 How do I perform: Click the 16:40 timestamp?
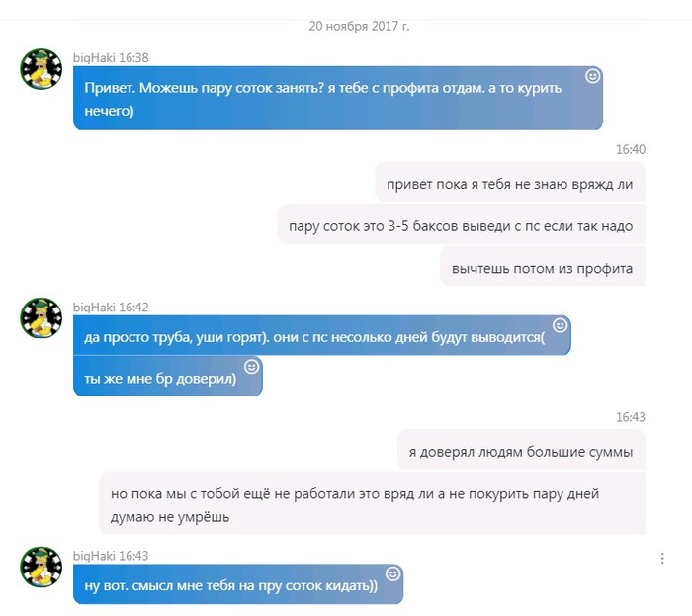(x=631, y=149)
